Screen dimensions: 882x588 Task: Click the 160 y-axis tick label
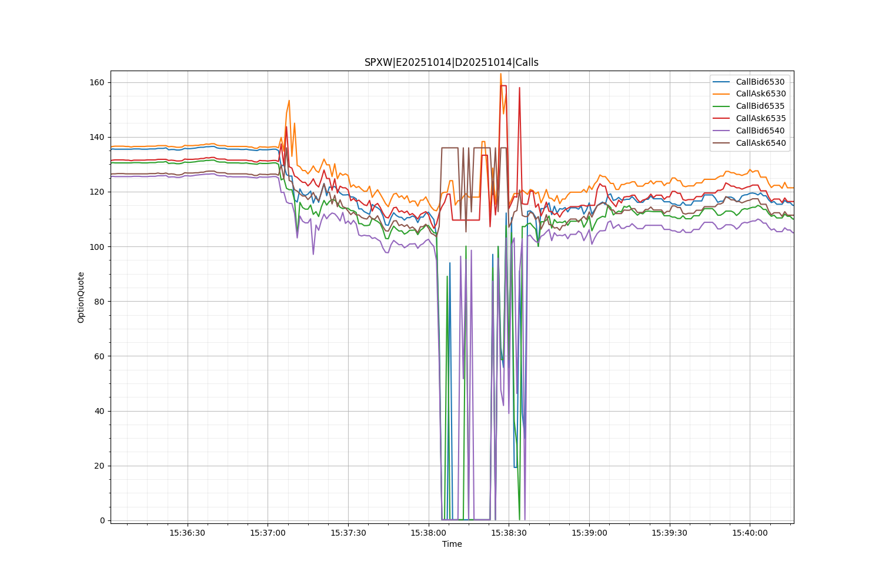point(97,82)
